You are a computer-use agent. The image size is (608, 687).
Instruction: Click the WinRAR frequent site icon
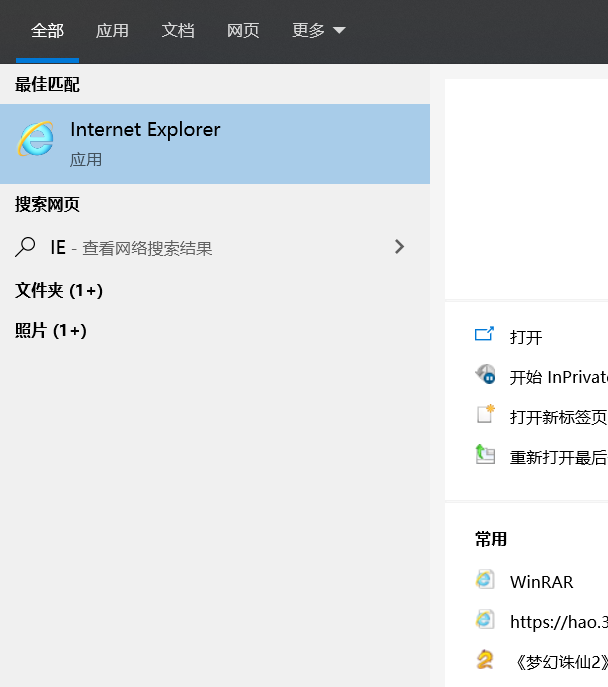pos(485,580)
